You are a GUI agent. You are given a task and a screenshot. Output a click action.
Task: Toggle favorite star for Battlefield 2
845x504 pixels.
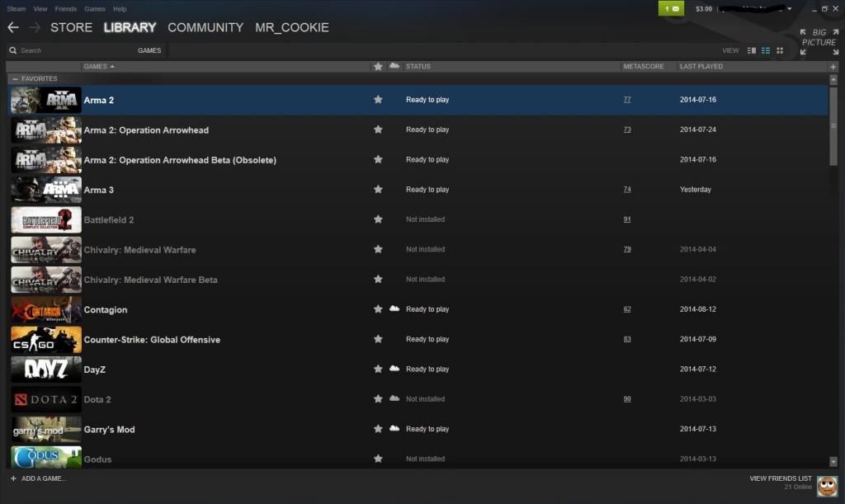pos(378,219)
